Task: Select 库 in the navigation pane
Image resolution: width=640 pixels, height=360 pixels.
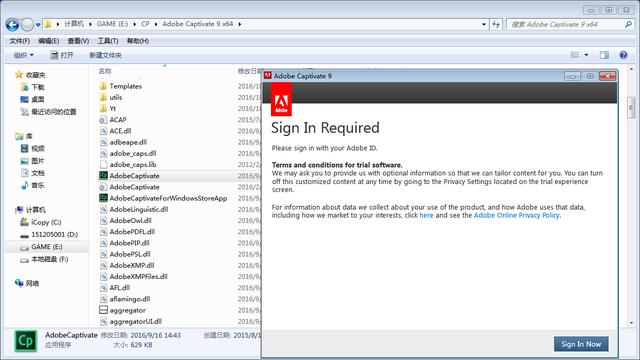Action: coord(29,136)
